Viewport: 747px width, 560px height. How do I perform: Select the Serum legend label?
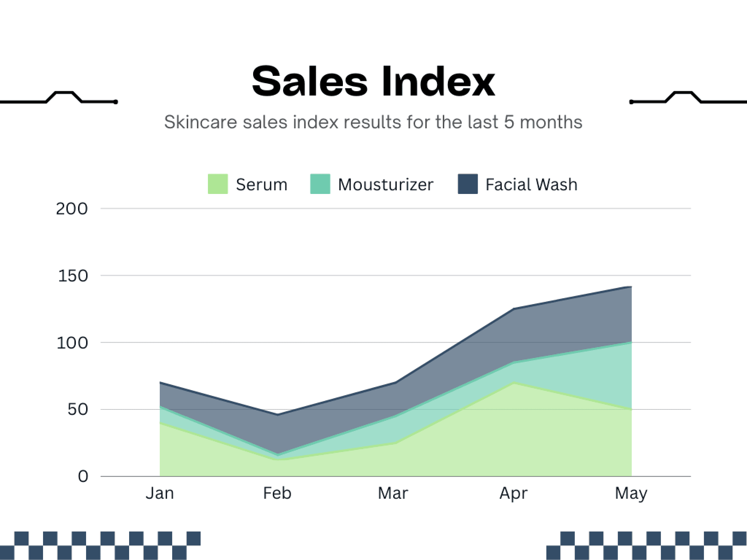262,185
